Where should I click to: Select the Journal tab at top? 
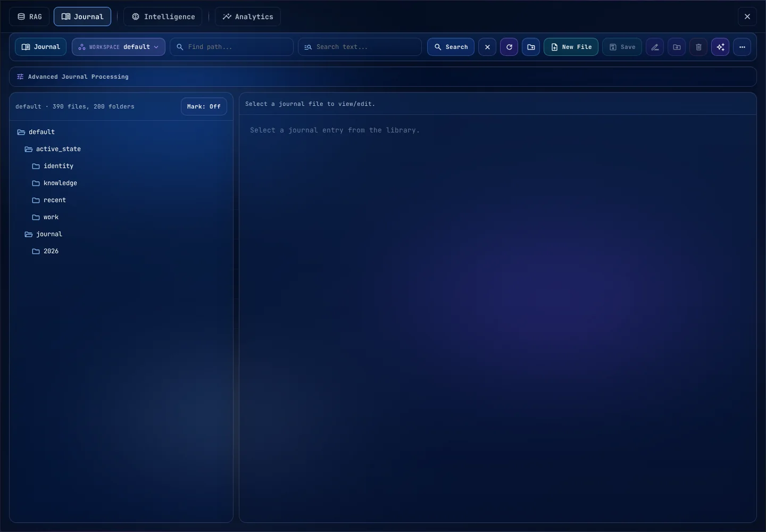click(82, 16)
